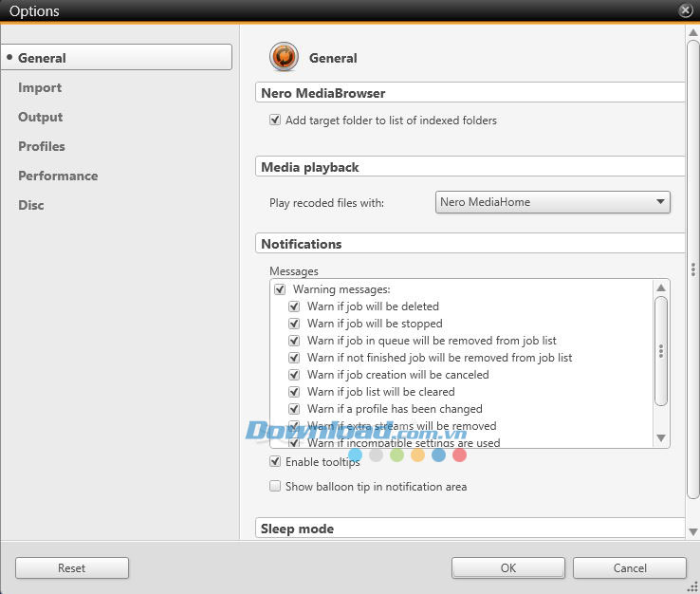Screen dimensions: 700x594
Task: Open the Profiles options category
Action: tap(42, 146)
